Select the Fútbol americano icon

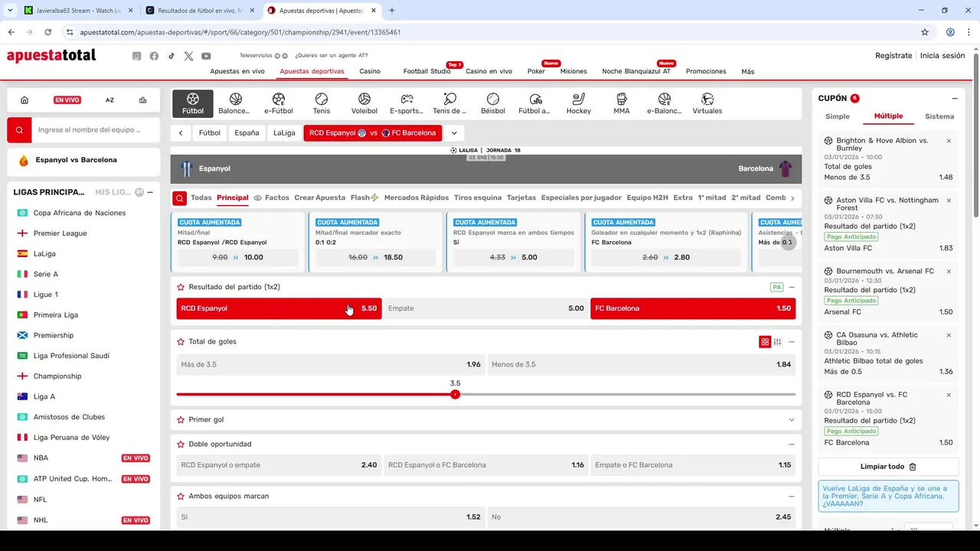(x=535, y=103)
